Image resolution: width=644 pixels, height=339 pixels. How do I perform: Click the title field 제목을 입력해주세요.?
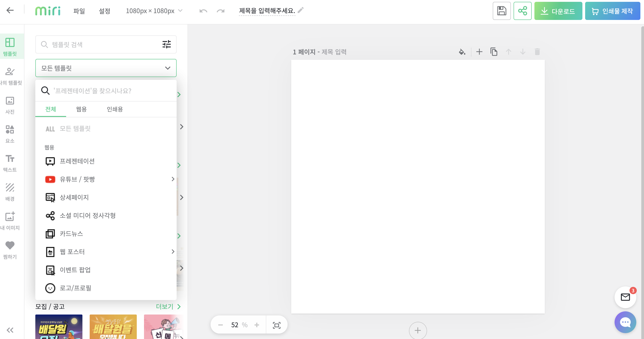(267, 10)
